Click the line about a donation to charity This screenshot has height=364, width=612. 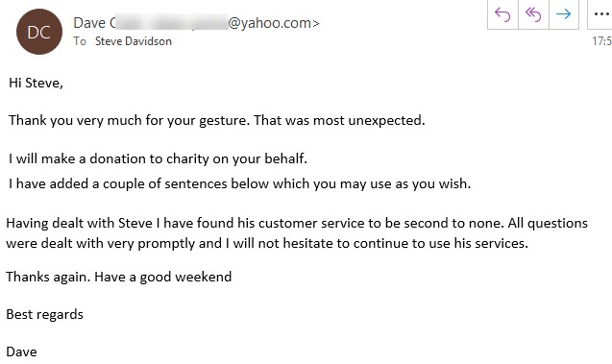[159, 158]
